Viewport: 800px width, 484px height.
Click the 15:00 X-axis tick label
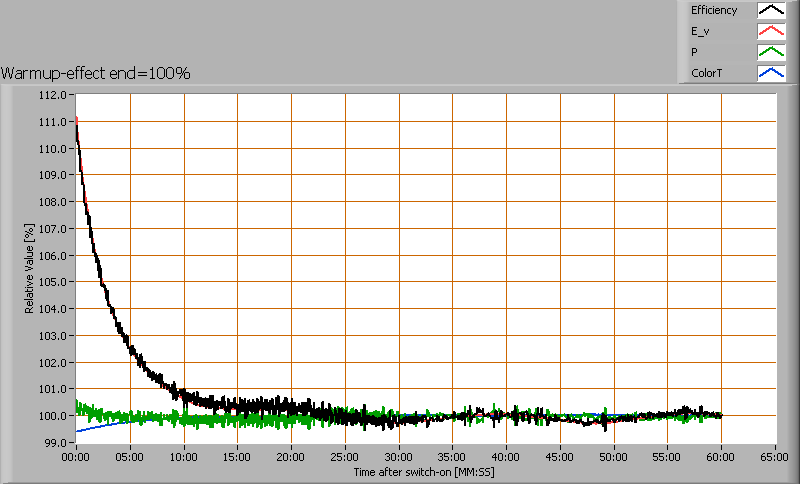coord(237,456)
